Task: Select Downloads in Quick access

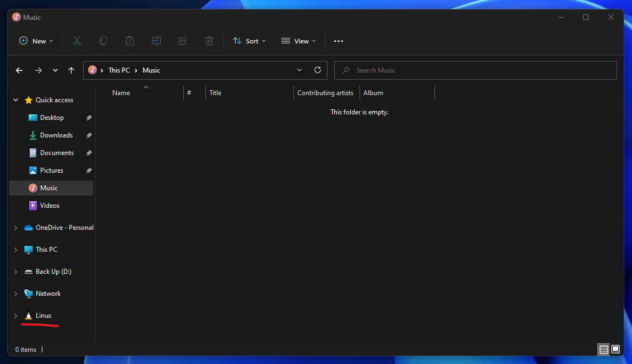Action: pyautogui.click(x=56, y=135)
